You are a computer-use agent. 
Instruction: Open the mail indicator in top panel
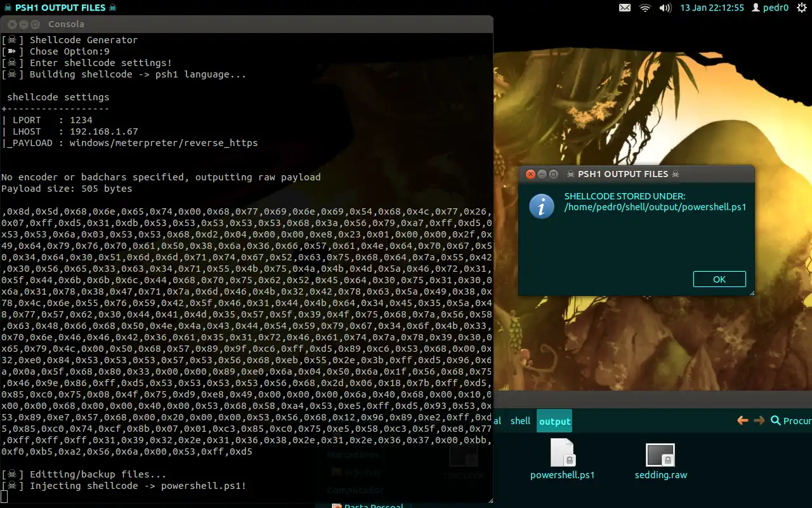(625, 8)
